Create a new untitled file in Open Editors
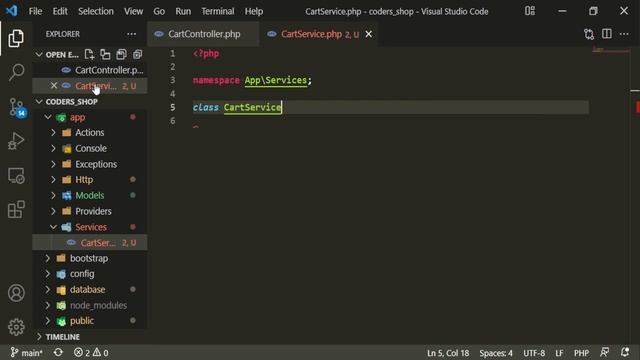 (x=89, y=54)
